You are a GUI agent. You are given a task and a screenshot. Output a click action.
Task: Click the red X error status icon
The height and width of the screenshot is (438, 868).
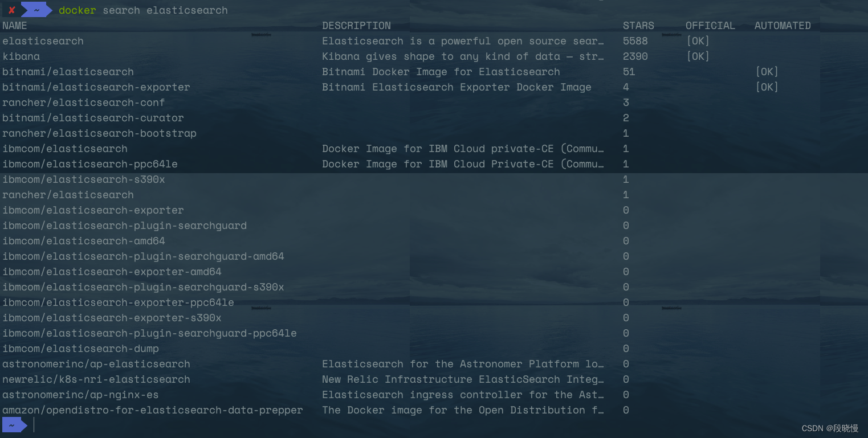point(11,10)
